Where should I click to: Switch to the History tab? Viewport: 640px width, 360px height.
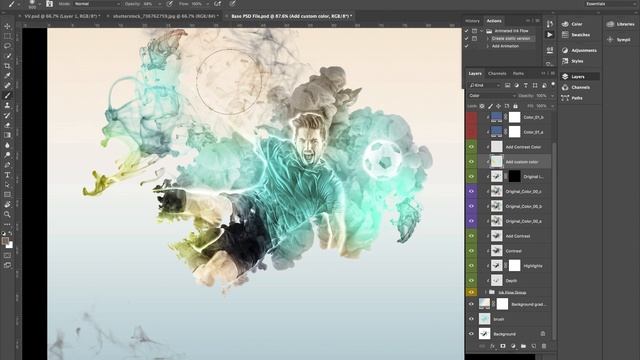click(x=472, y=21)
